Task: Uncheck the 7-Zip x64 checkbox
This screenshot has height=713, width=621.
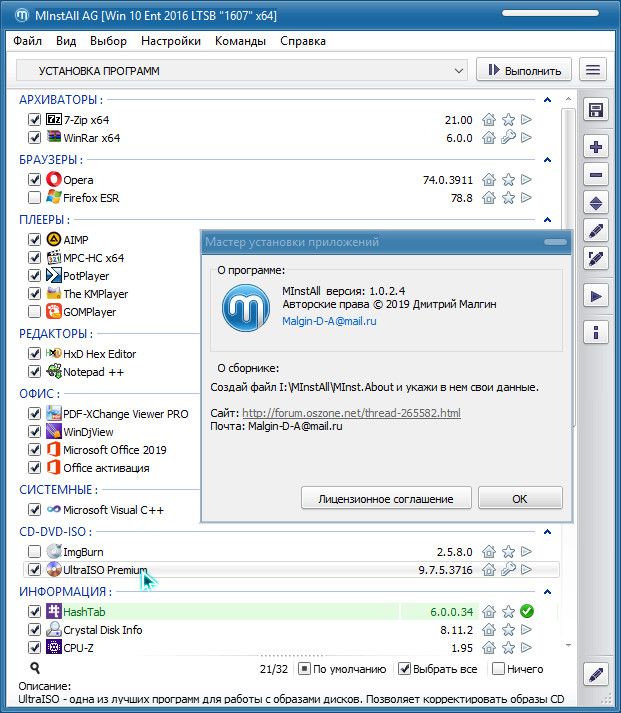Action: tap(35, 120)
